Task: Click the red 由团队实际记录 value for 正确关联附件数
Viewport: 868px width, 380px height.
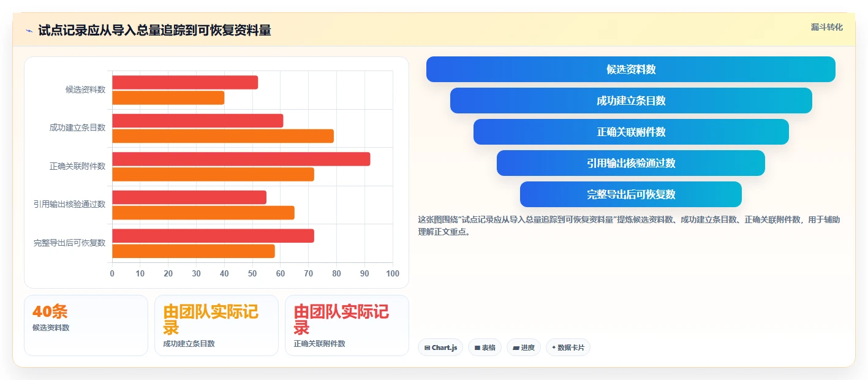Action: [x=341, y=319]
